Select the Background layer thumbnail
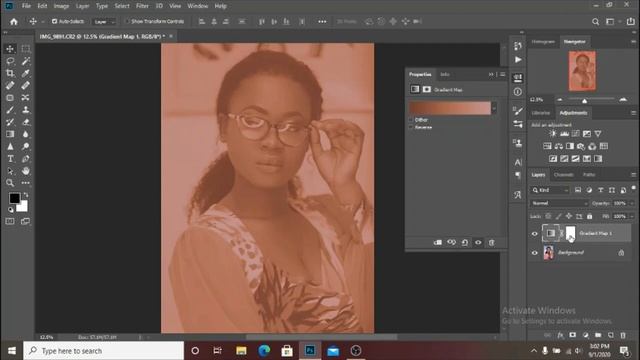The width and height of the screenshot is (640, 360). coord(549,253)
